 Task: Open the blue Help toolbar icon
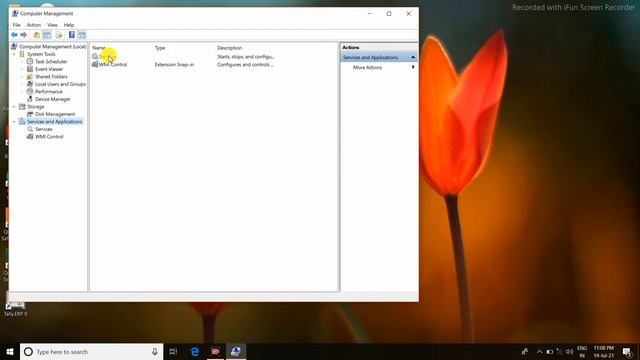[72, 35]
